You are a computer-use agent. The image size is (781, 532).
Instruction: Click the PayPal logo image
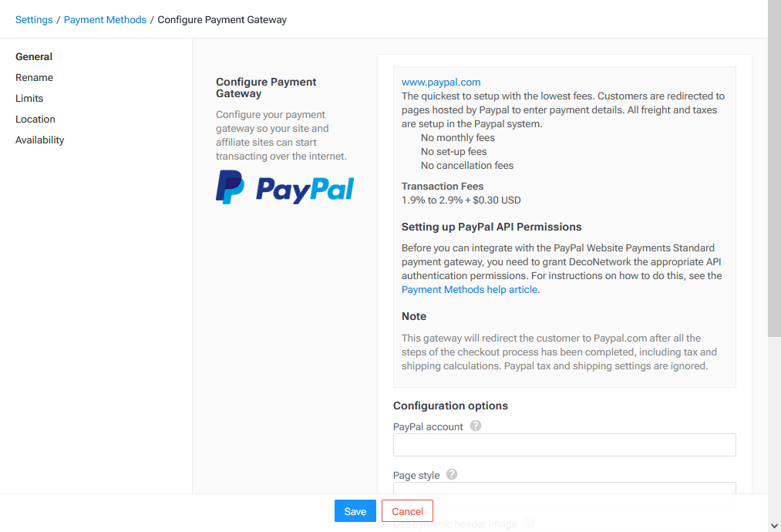pos(284,187)
